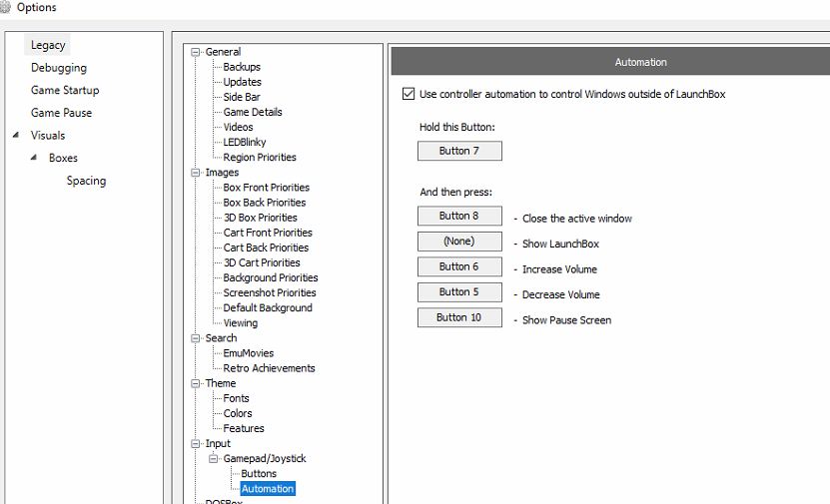Click the Theme tree label

(x=221, y=383)
